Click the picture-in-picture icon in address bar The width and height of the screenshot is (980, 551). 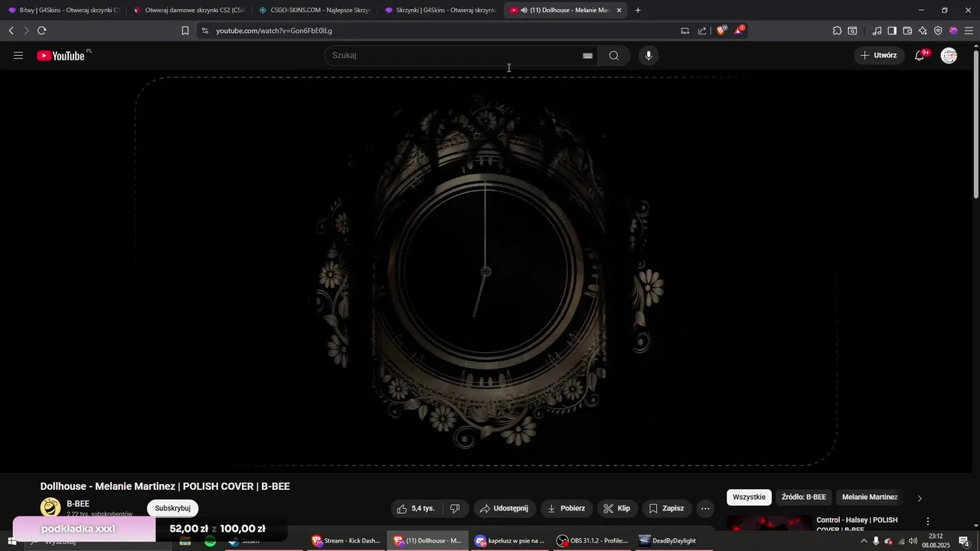(685, 31)
